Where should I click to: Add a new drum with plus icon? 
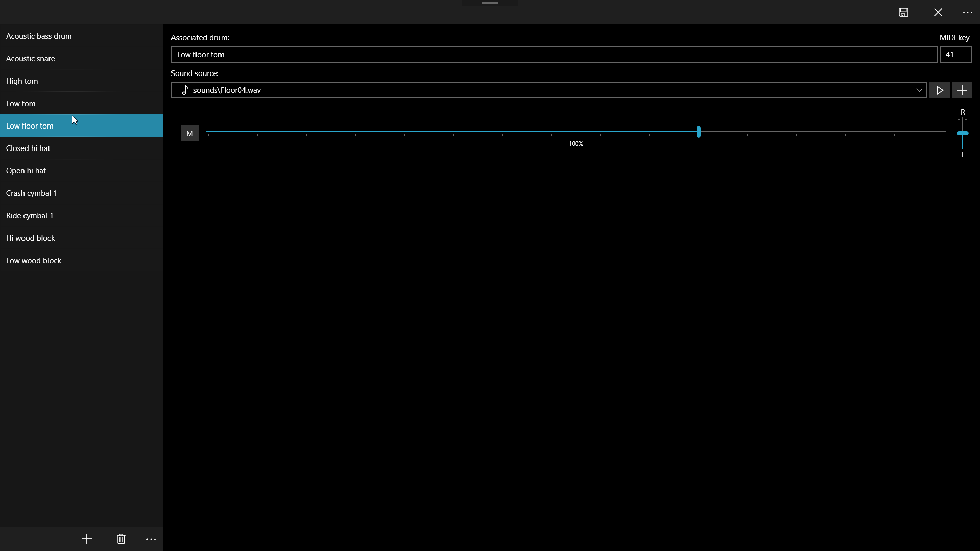tap(87, 539)
